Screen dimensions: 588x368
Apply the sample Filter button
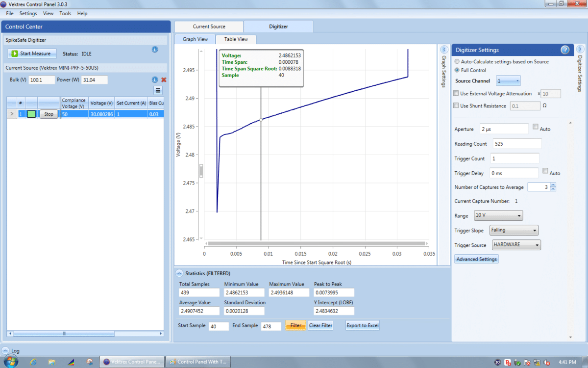[295, 325]
